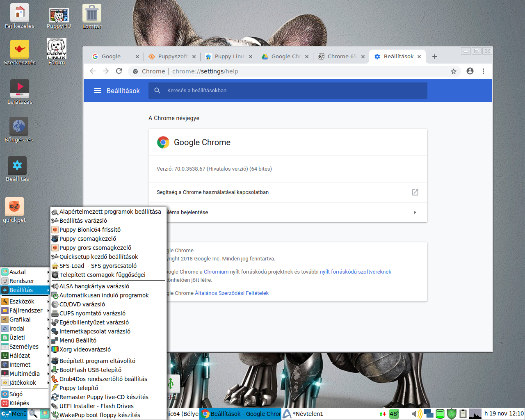Expand the Rendszer submenu
The height and width of the screenshot is (420, 525).
tap(25, 281)
